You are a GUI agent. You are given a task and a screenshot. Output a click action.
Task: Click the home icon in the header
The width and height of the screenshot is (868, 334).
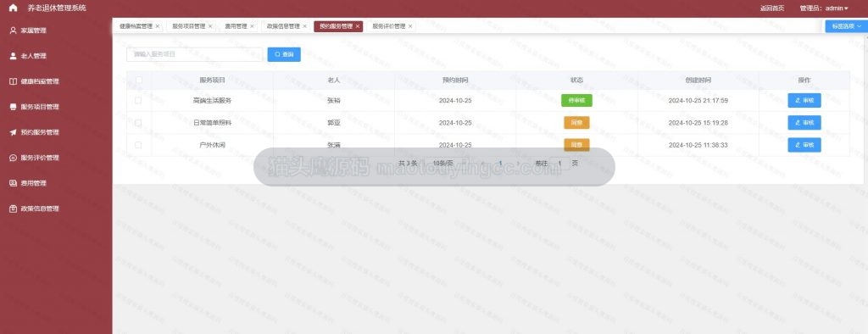click(x=14, y=8)
